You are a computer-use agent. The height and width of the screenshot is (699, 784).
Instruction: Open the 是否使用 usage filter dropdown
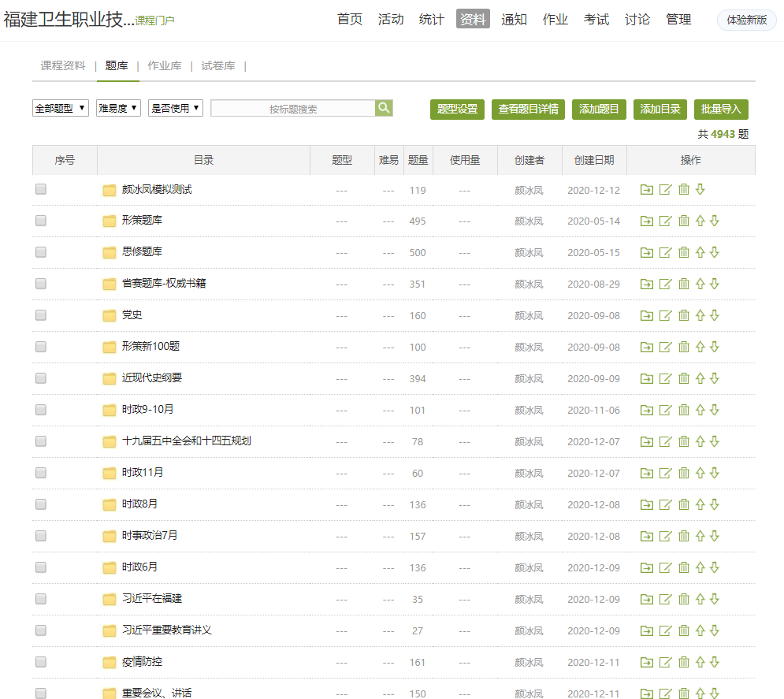click(x=175, y=108)
